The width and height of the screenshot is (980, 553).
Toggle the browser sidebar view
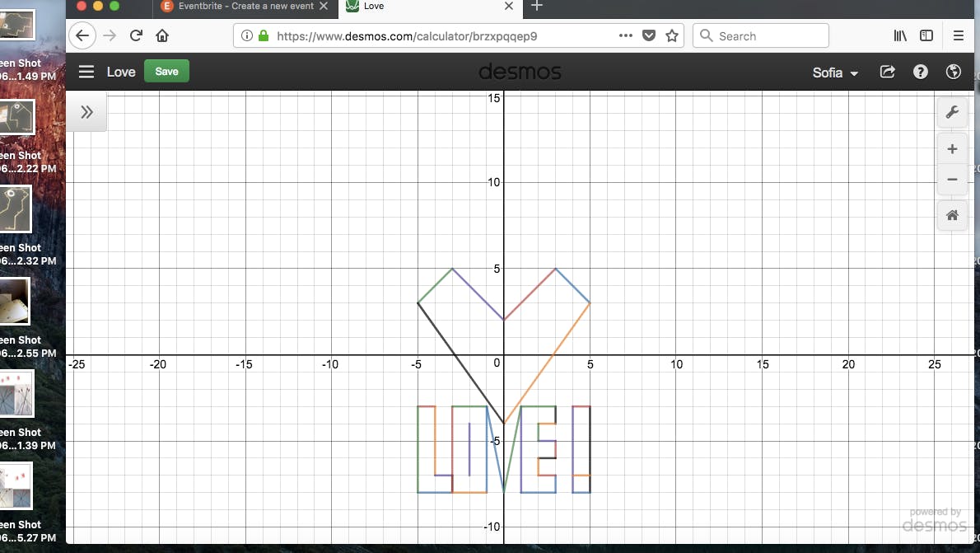(x=926, y=35)
